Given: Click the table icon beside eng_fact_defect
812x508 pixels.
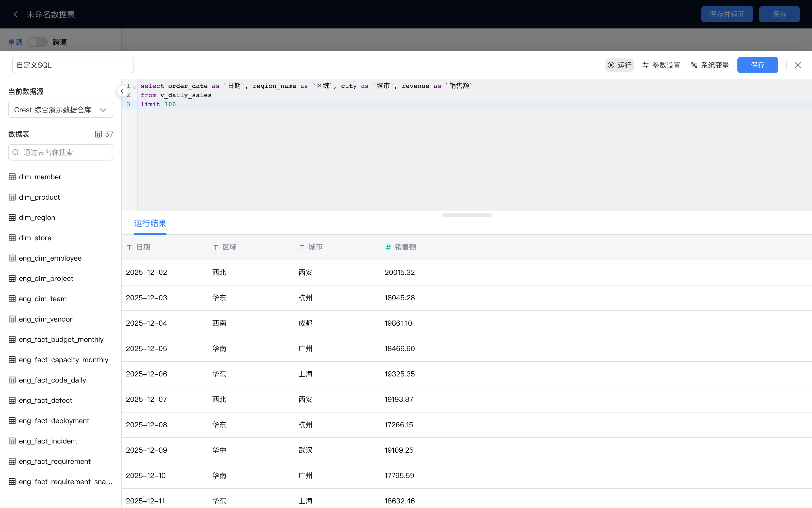Looking at the screenshot, I should coord(12,401).
